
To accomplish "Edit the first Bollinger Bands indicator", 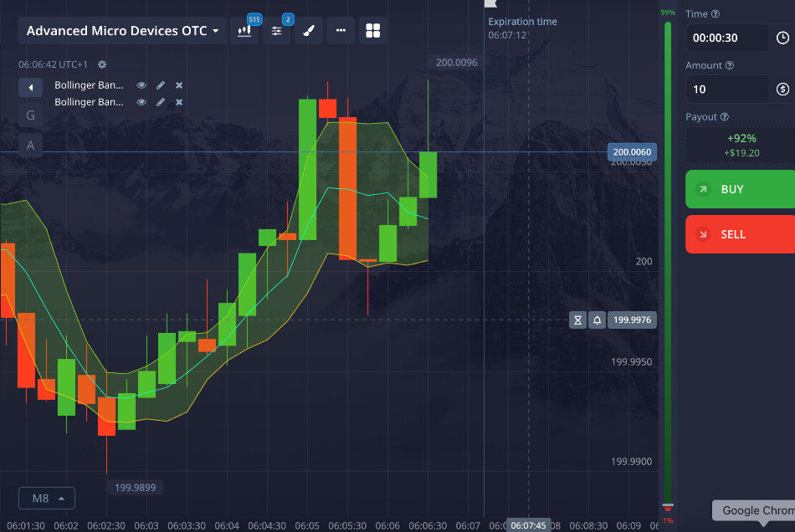I will 160,85.
